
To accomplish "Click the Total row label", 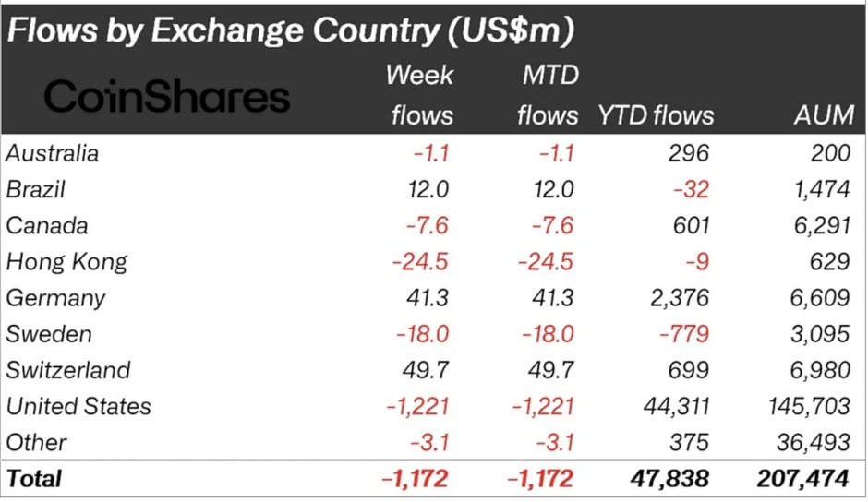I will (x=34, y=478).
